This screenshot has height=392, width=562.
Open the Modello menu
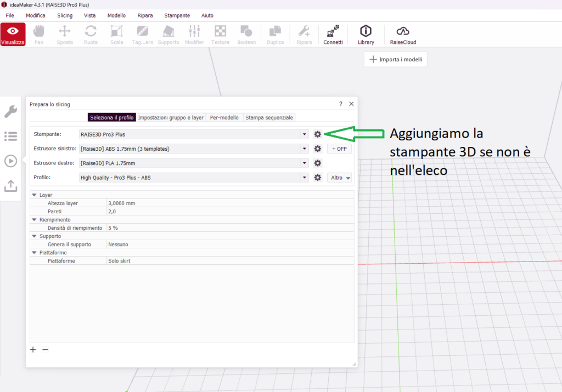pos(116,15)
